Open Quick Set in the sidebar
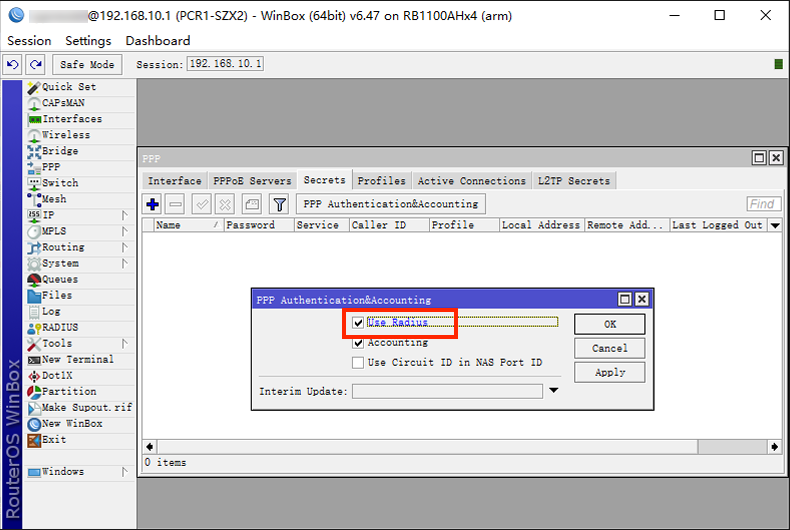This screenshot has width=790, height=530. 81,87
